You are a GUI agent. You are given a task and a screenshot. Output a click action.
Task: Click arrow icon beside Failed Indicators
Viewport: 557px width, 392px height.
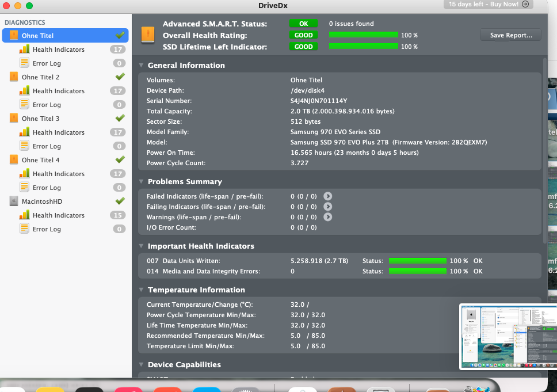click(328, 196)
